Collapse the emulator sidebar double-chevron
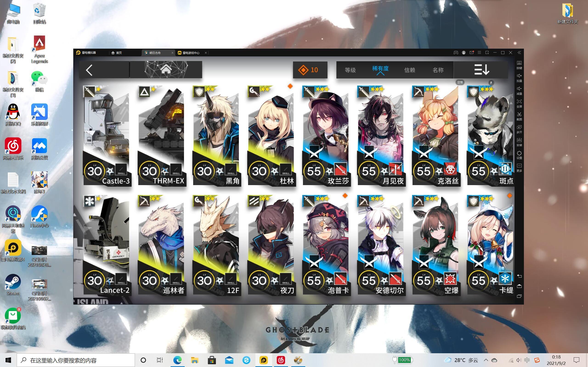Screen dimensions: 588x367 point(519,53)
